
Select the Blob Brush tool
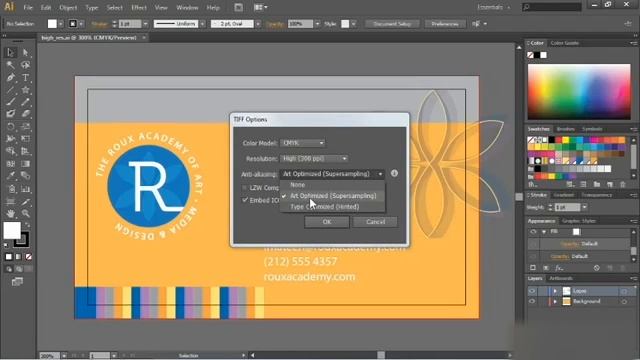11,114
